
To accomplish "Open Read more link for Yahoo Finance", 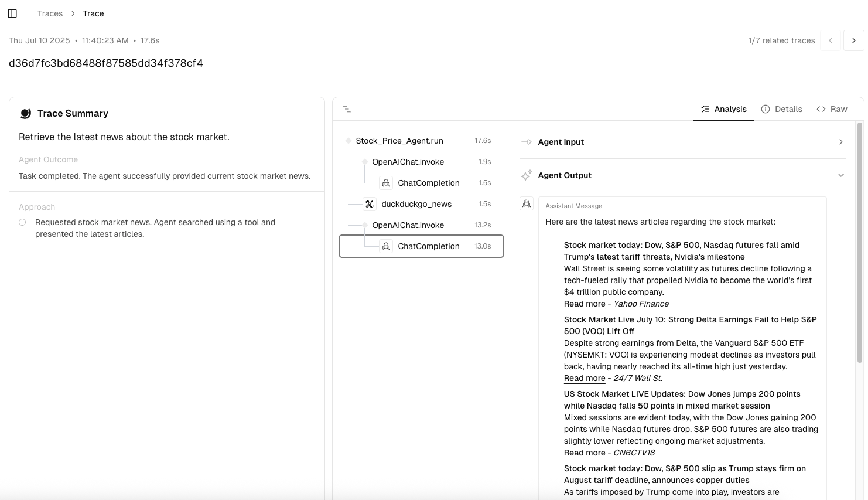I will click(x=585, y=304).
